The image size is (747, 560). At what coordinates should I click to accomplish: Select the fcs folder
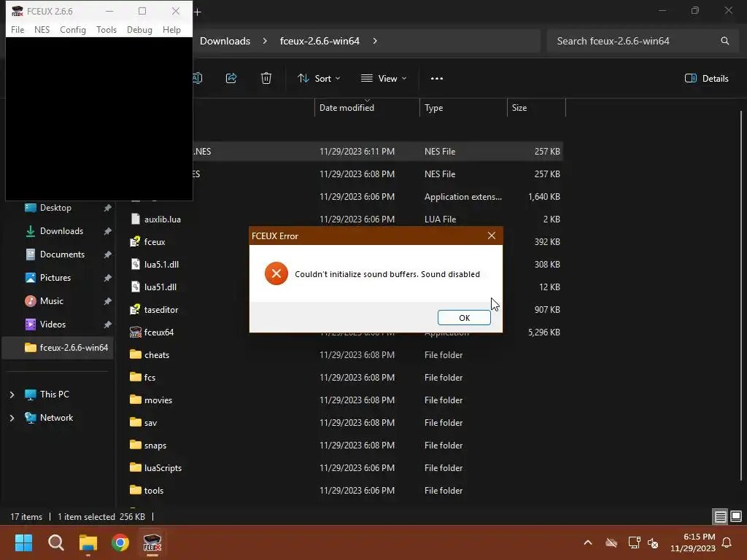[150, 378]
